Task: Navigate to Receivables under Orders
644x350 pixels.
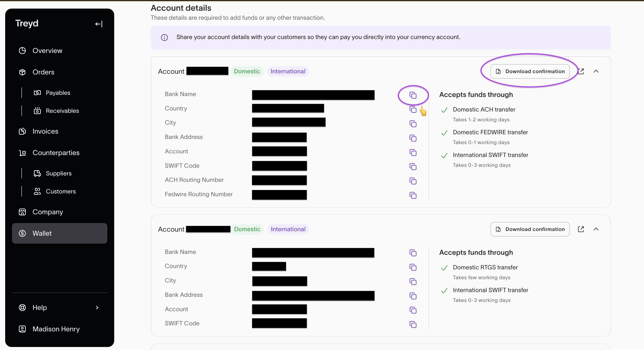Action: (62, 111)
